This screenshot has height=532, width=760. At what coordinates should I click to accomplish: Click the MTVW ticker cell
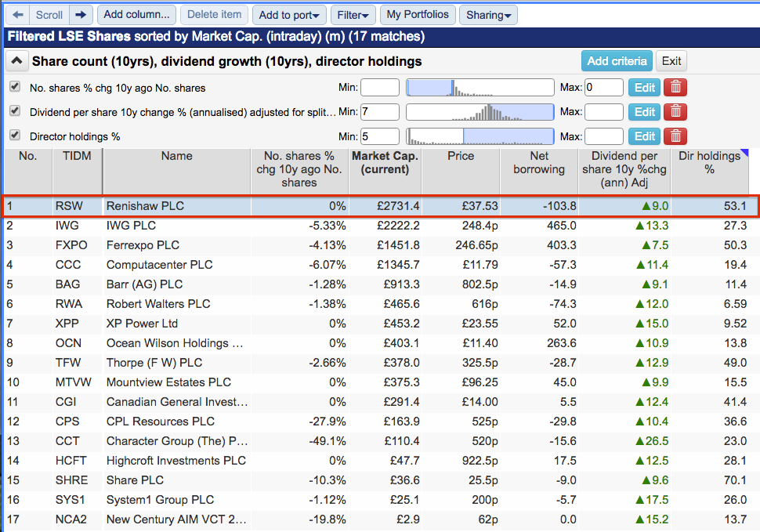pyautogui.click(x=73, y=382)
